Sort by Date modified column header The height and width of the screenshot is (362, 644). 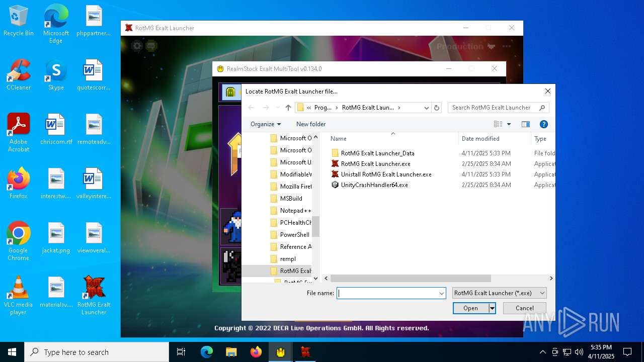[495, 139]
